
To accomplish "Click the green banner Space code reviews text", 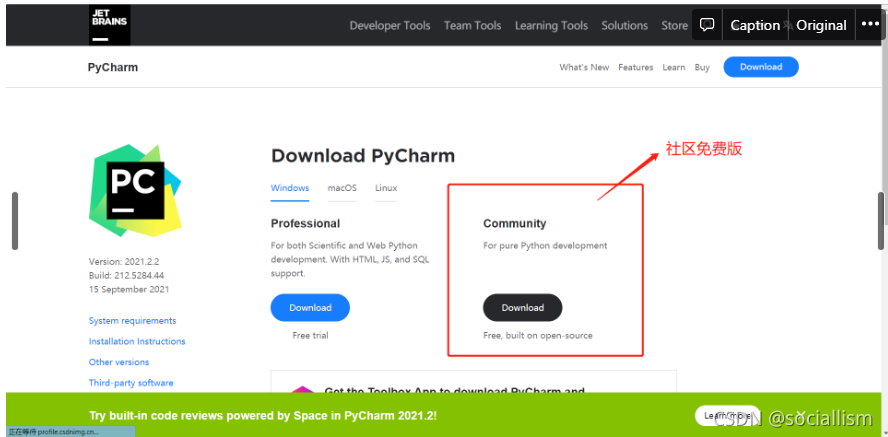I will coord(263,415).
